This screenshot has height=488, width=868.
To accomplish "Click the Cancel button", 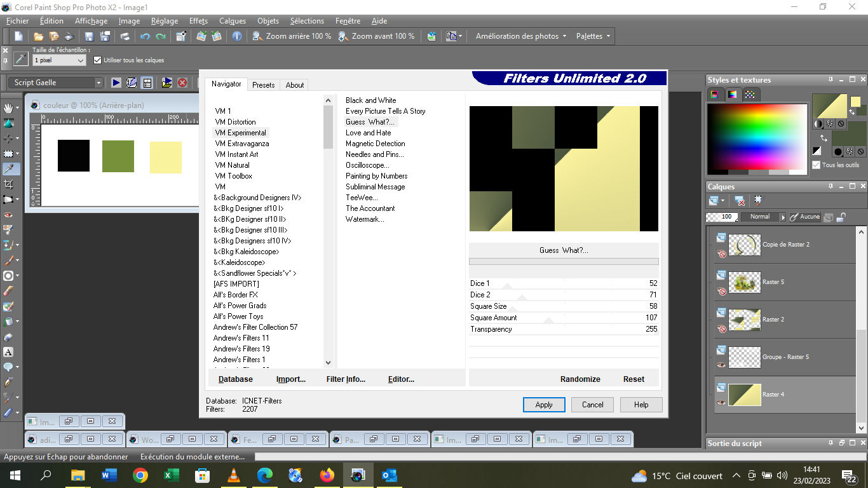I will pyautogui.click(x=593, y=405).
